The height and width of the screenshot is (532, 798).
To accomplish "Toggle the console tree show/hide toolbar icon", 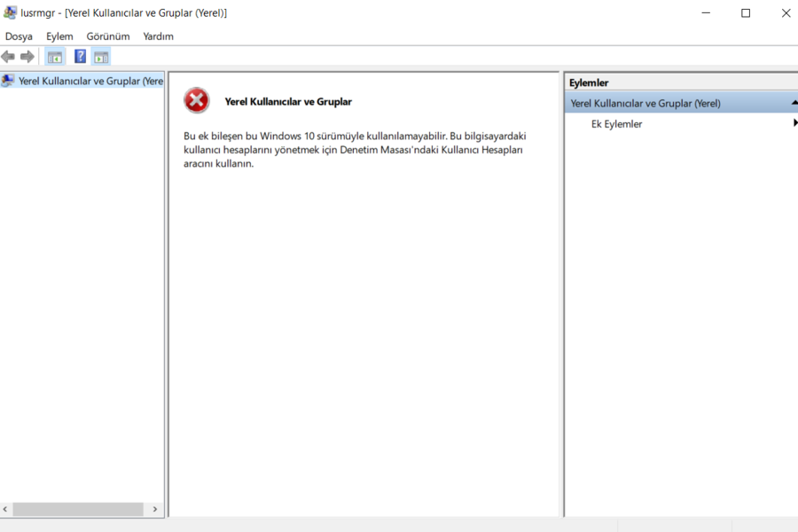I will [55, 57].
